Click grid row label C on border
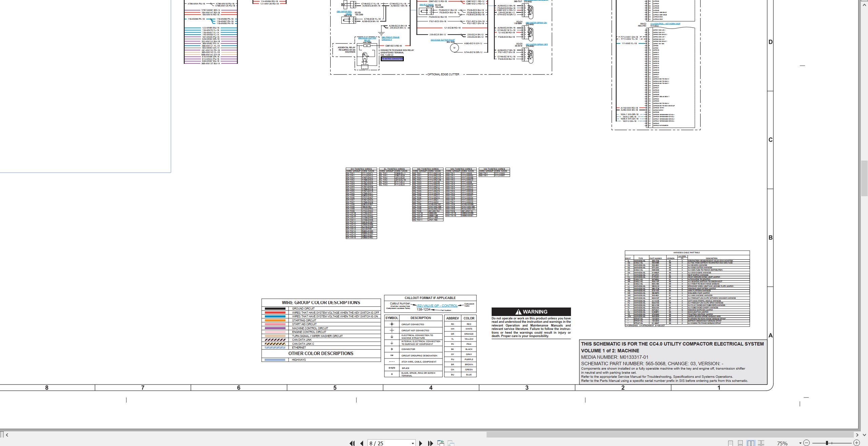 [770, 140]
